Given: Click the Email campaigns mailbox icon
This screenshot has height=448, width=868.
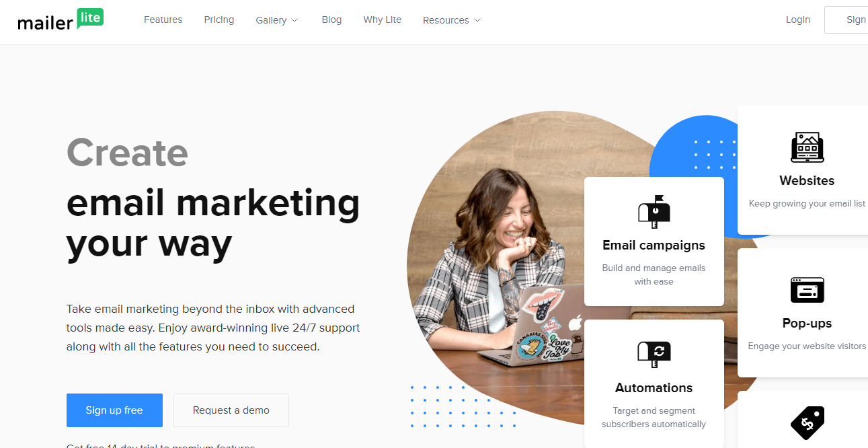Looking at the screenshot, I should click(654, 212).
